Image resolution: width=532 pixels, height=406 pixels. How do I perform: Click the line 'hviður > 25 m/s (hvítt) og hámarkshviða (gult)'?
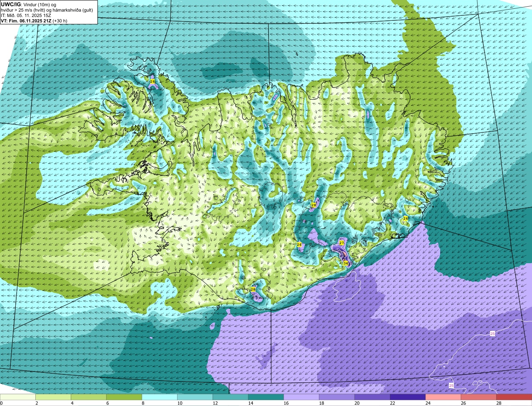click(x=47, y=10)
